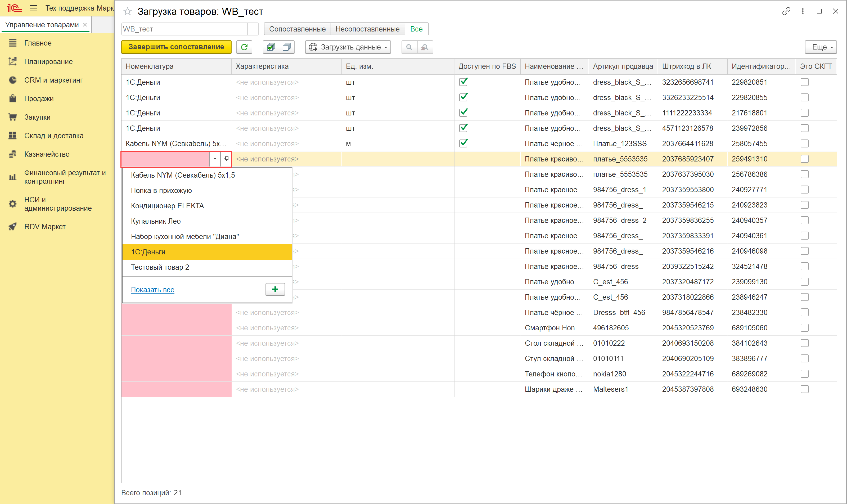This screenshot has height=504, width=847.
Task: Click the check all rows icon
Action: (271, 47)
